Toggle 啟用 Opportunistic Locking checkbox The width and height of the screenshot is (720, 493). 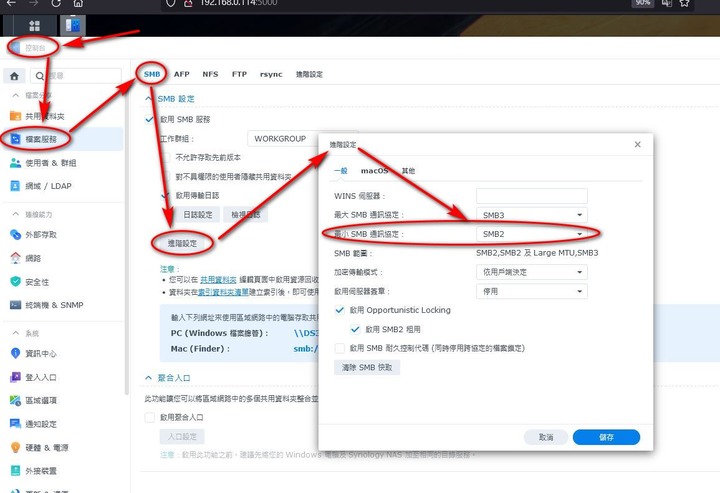click(x=339, y=310)
